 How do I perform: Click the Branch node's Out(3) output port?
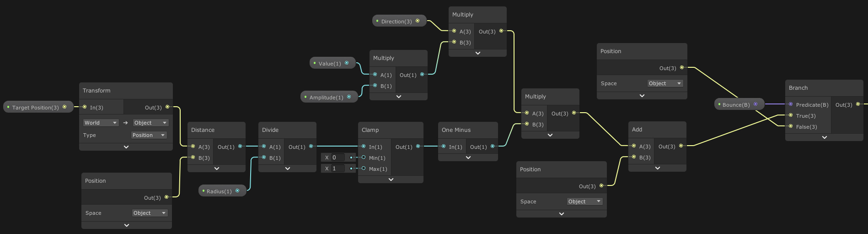pos(858,104)
